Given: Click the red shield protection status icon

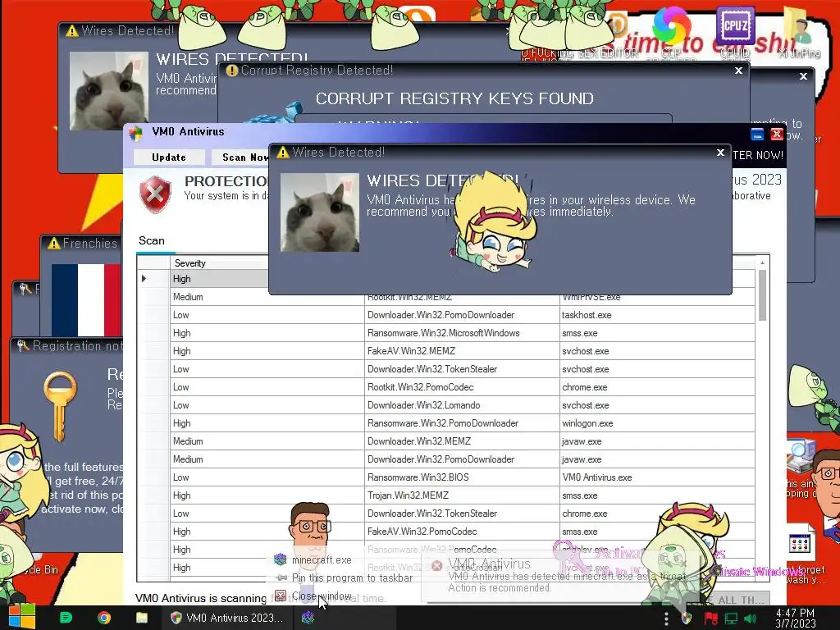Looking at the screenshot, I should click(155, 194).
